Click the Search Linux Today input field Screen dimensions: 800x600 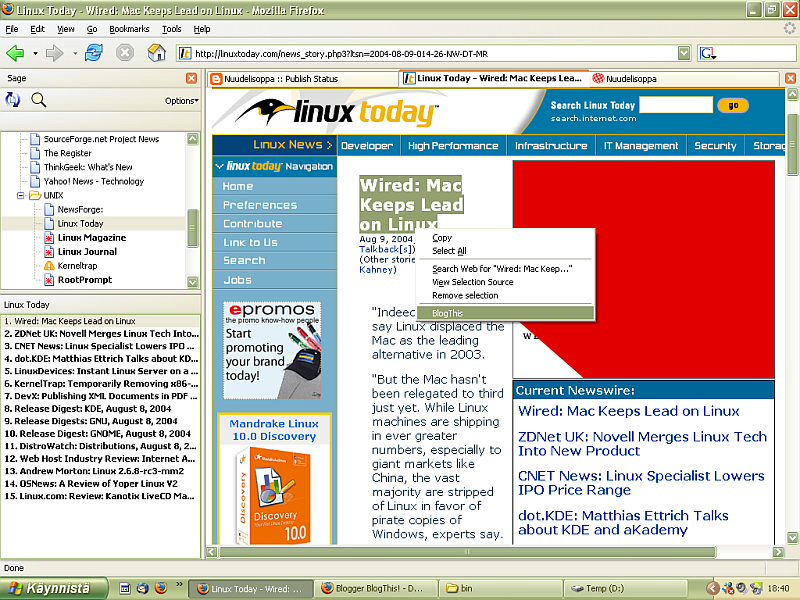coord(675,105)
